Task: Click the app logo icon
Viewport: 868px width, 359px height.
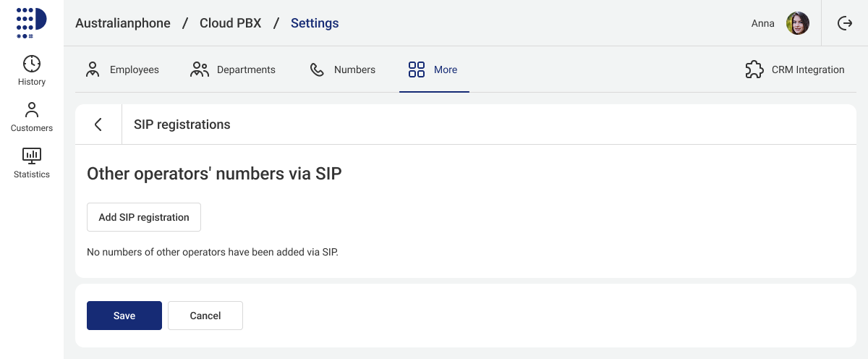Action: 31,22
